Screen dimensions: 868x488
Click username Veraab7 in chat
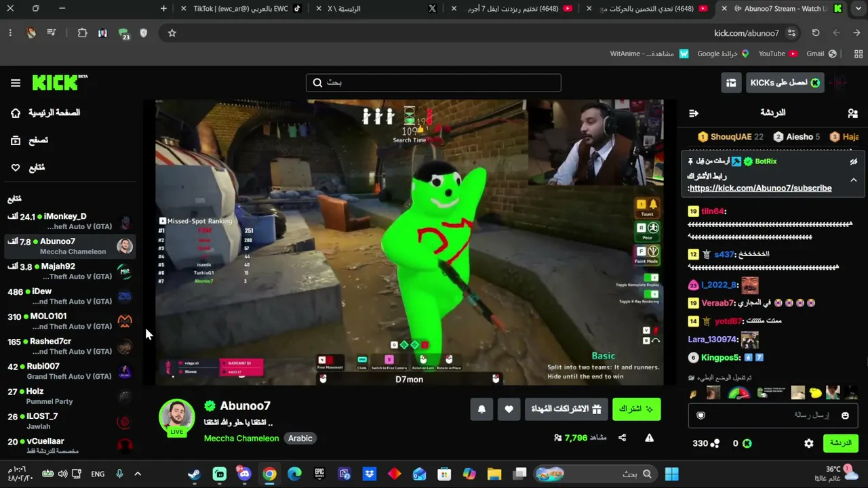point(718,303)
